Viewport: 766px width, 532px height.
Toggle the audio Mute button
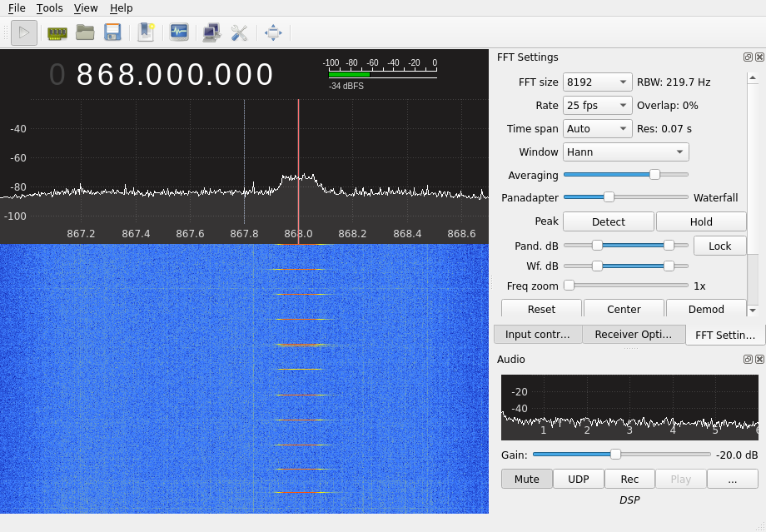(526, 479)
